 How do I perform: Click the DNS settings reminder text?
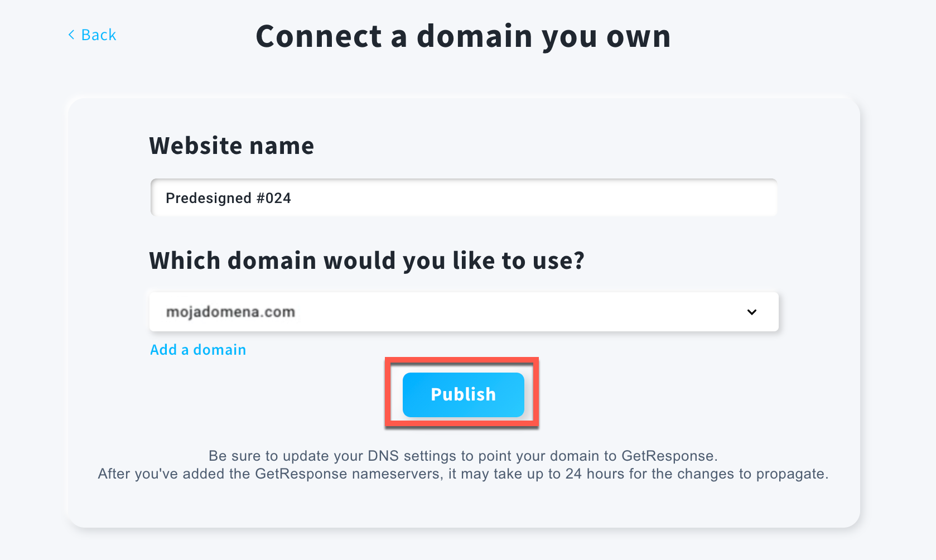tap(463, 456)
